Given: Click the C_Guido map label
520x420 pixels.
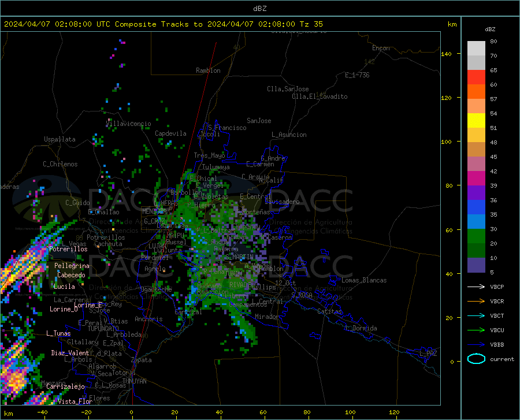Looking at the screenshot, I should click(77, 203).
